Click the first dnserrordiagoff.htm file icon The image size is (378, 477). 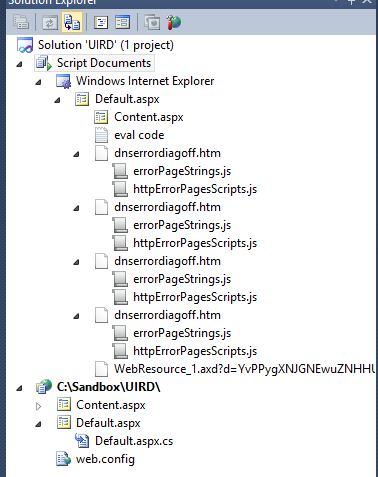pyautogui.click(x=101, y=153)
